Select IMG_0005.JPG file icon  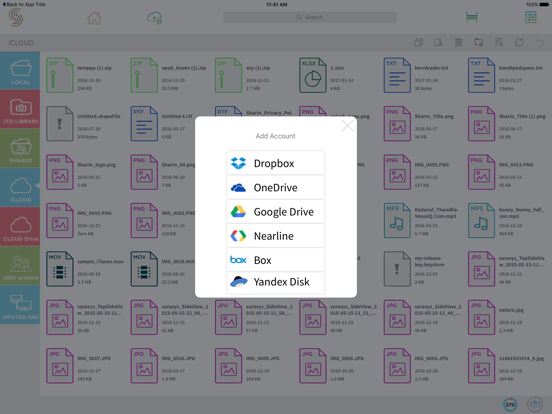tap(313, 366)
